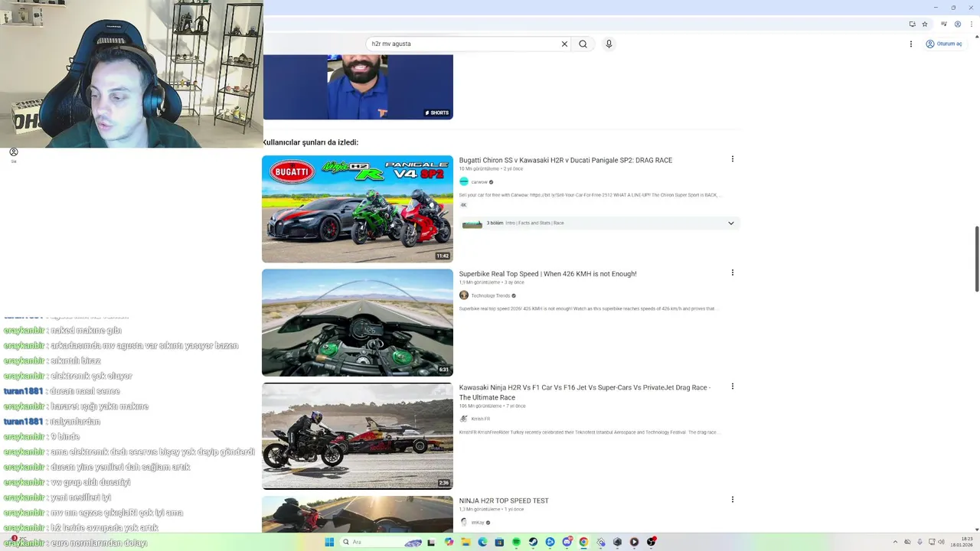Clear the YouTube search box text

coord(565,44)
